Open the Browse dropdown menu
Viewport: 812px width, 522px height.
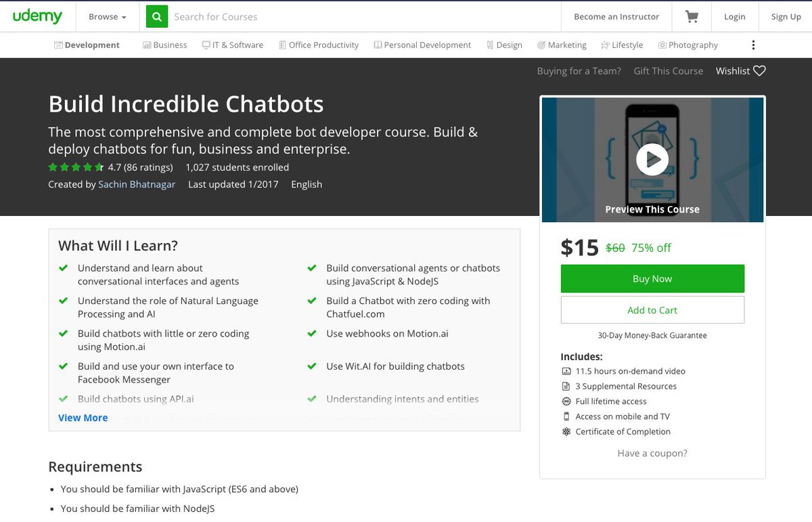[x=108, y=17]
